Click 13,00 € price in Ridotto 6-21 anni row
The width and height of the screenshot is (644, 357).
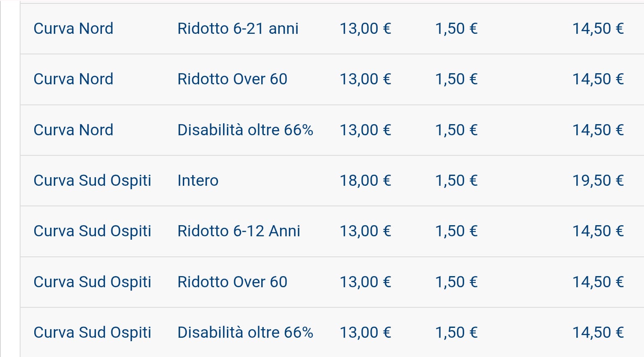365,29
